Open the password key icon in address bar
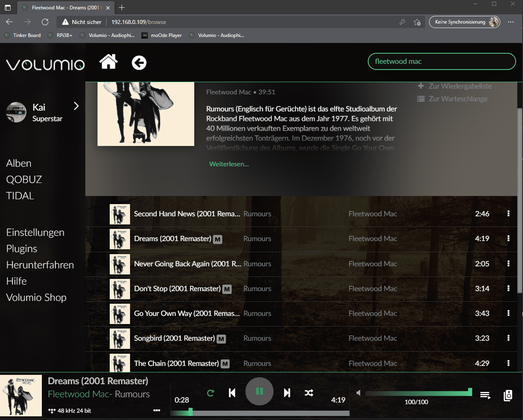 click(x=402, y=22)
